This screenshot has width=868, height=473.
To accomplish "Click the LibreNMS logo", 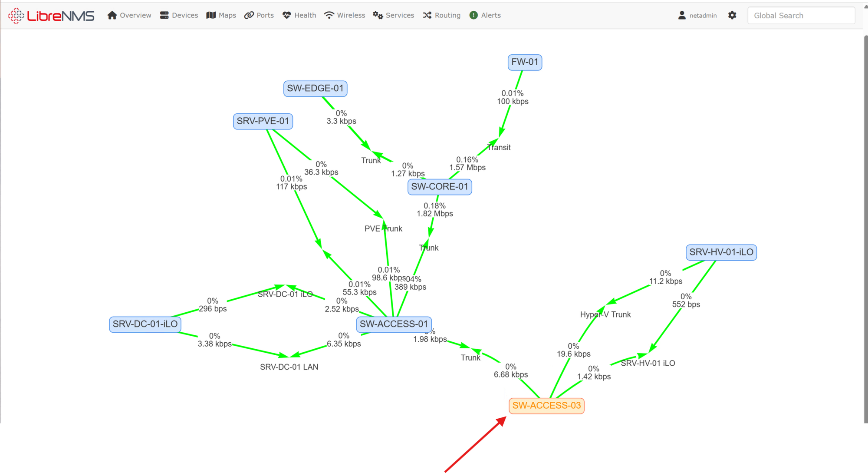I will 51,16.
